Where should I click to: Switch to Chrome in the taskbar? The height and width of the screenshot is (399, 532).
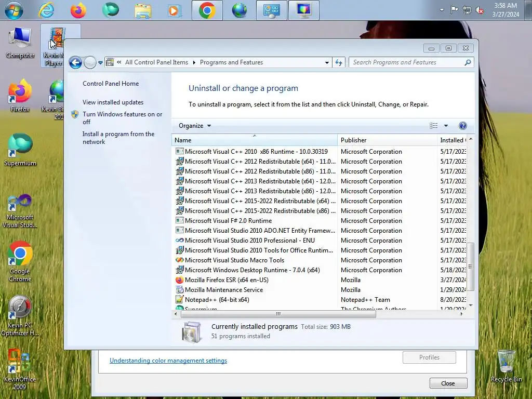[207, 10]
